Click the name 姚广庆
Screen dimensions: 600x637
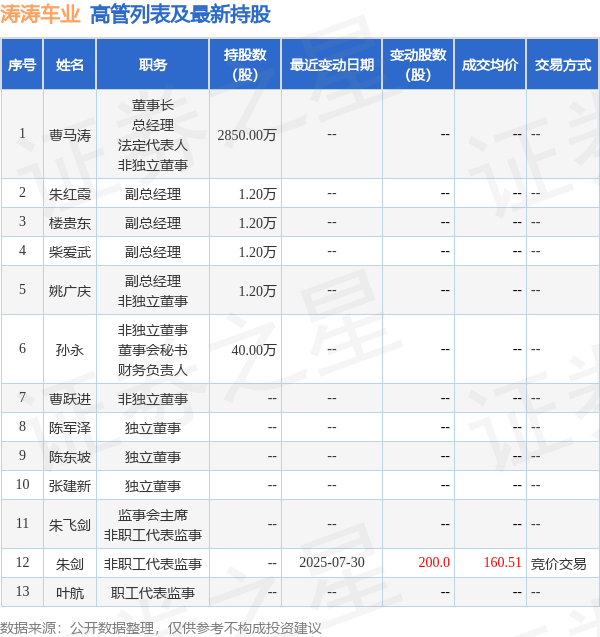(70, 291)
